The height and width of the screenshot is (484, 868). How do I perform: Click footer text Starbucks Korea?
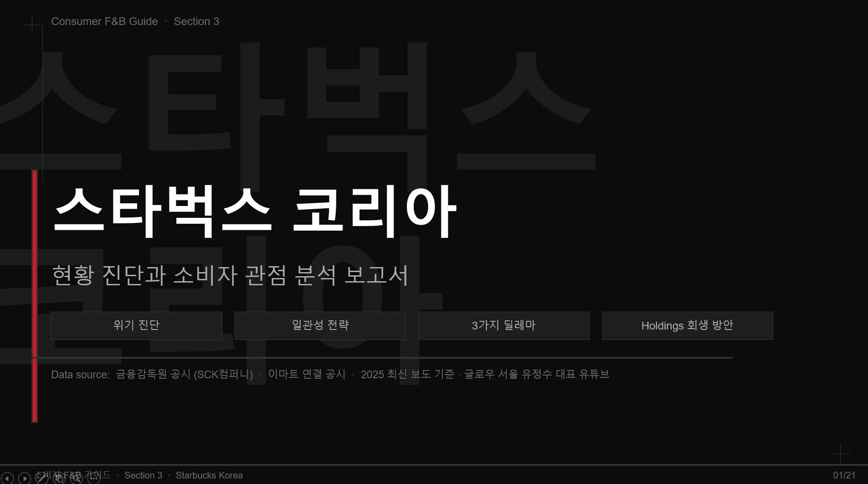click(209, 475)
